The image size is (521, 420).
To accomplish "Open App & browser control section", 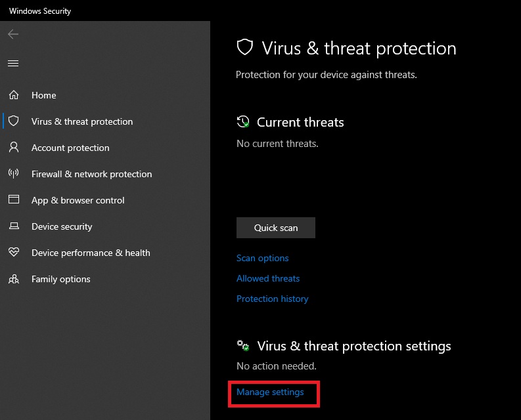I will [78, 200].
